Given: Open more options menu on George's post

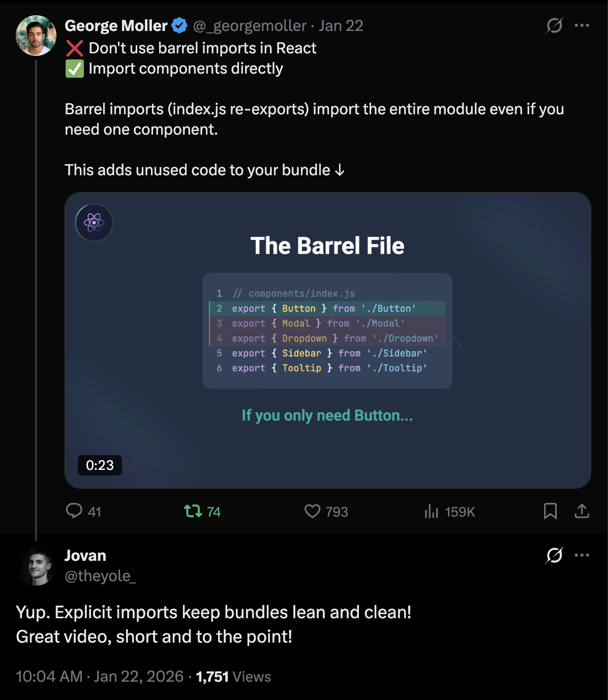Looking at the screenshot, I should (582, 25).
